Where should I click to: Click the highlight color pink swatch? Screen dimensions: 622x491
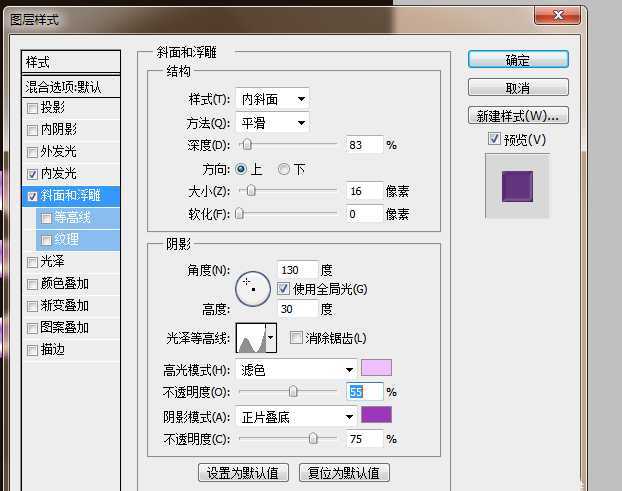[x=376, y=368]
